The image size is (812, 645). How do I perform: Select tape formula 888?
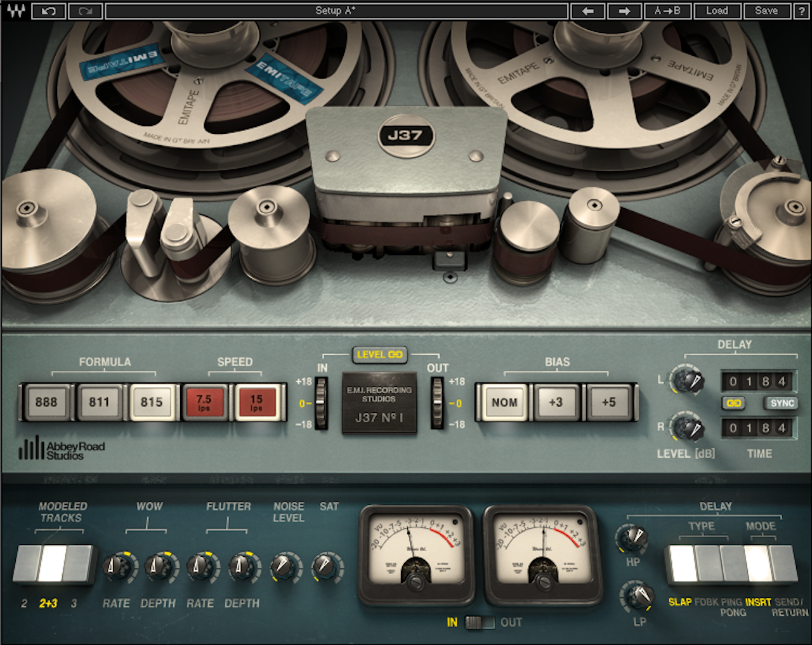[x=46, y=401]
